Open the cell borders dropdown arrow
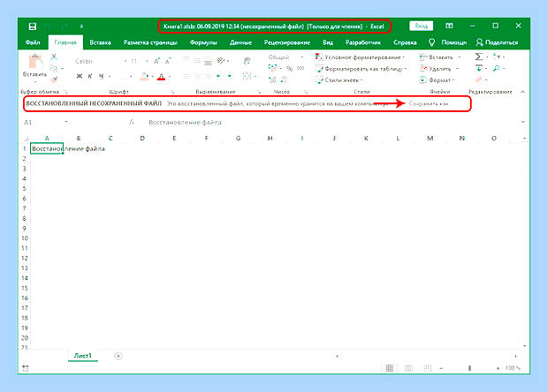Screen dimensions: 548x392 coord(131,76)
